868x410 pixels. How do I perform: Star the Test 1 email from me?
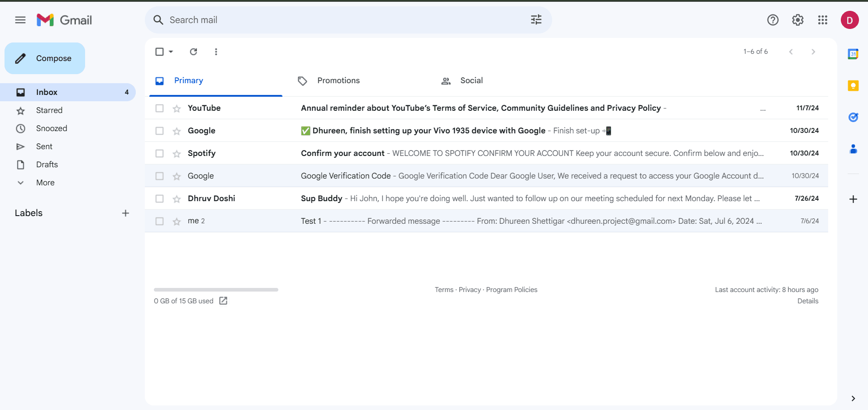pos(176,221)
